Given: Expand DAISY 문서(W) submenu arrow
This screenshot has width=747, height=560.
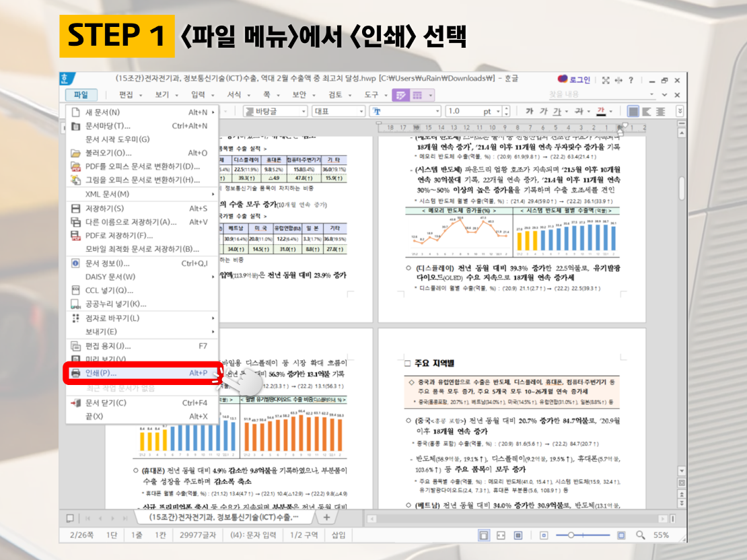Looking at the screenshot, I should pos(213,277).
